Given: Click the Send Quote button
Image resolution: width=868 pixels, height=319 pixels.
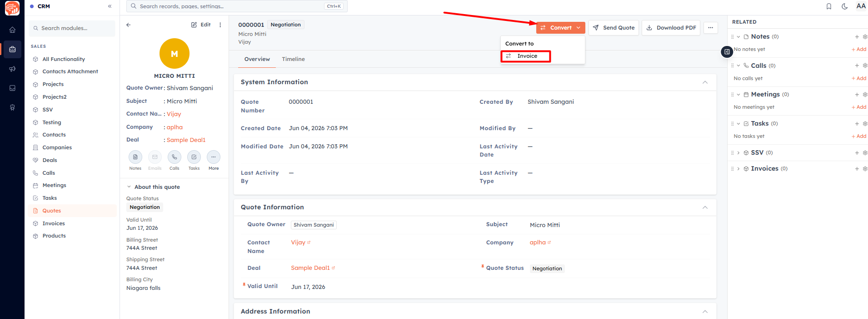Looking at the screenshot, I should tap(614, 28).
